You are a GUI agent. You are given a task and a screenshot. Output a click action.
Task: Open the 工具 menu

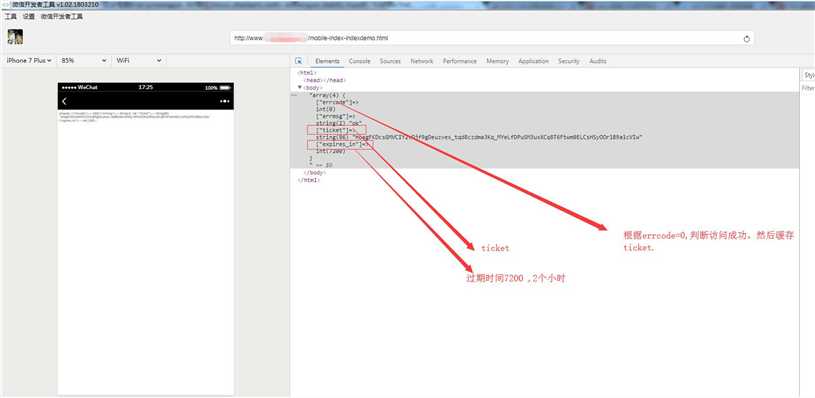10,17
